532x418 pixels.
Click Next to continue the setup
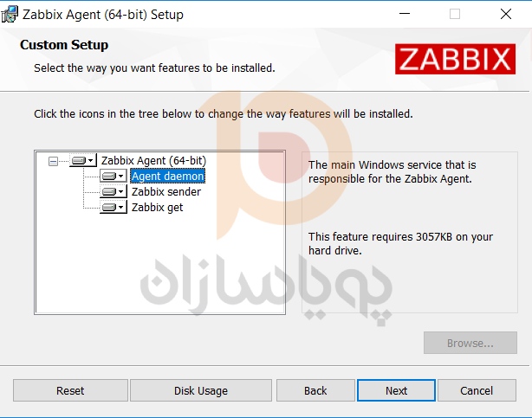(396, 390)
